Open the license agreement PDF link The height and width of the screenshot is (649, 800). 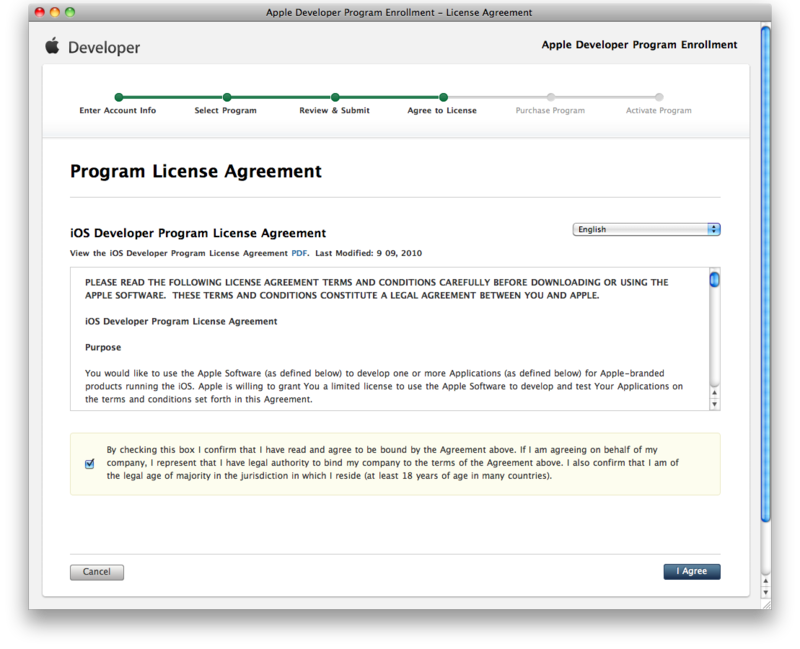(299, 253)
